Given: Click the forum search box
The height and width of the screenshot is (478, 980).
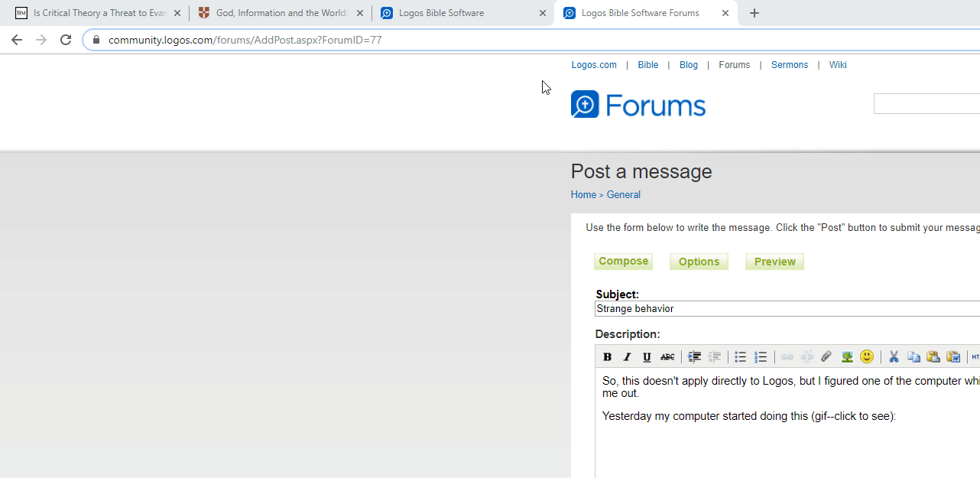Looking at the screenshot, I should pos(926,104).
